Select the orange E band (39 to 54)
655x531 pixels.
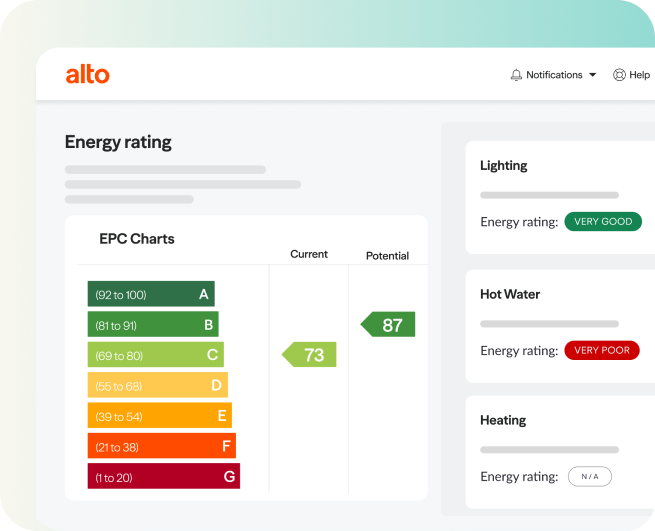pos(159,416)
